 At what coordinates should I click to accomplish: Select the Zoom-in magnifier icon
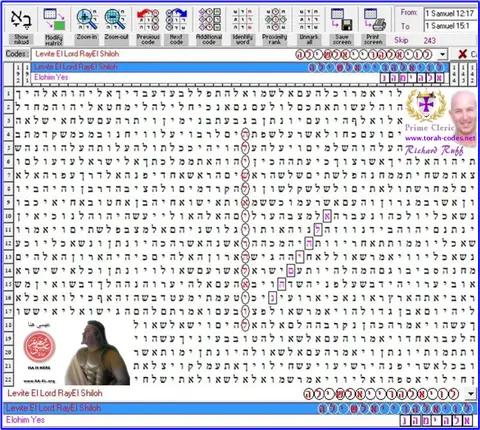click(x=87, y=19)
